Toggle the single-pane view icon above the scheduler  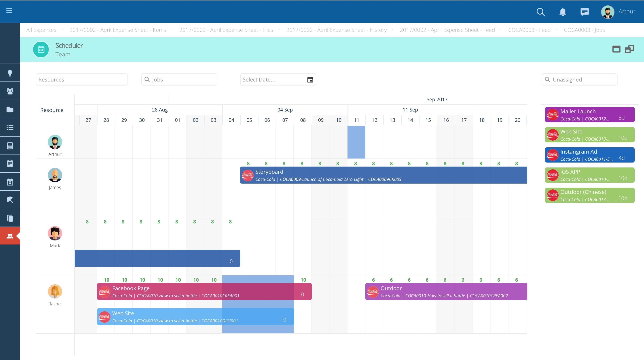(616, 49)
